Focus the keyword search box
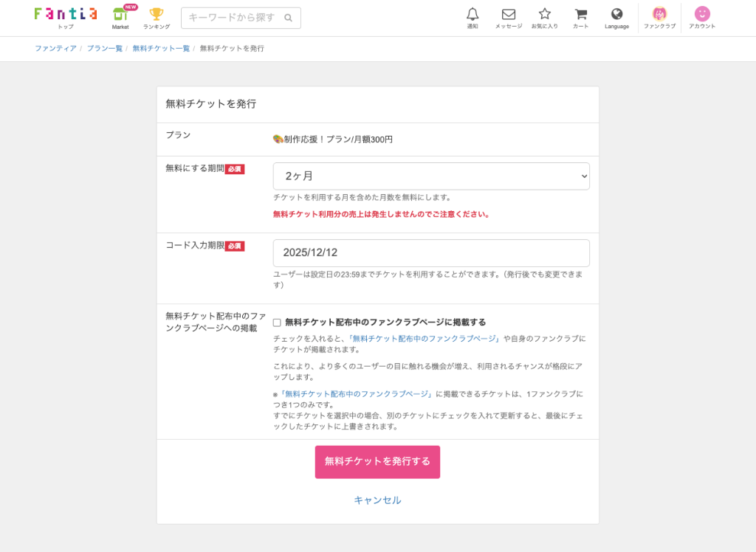 pyautogui.click(x=232, y=18)
